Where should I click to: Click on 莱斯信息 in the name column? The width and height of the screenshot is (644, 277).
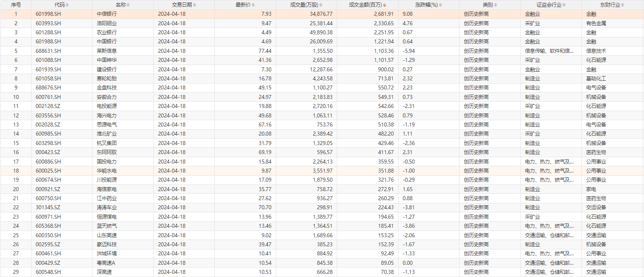tap(107, 51)
